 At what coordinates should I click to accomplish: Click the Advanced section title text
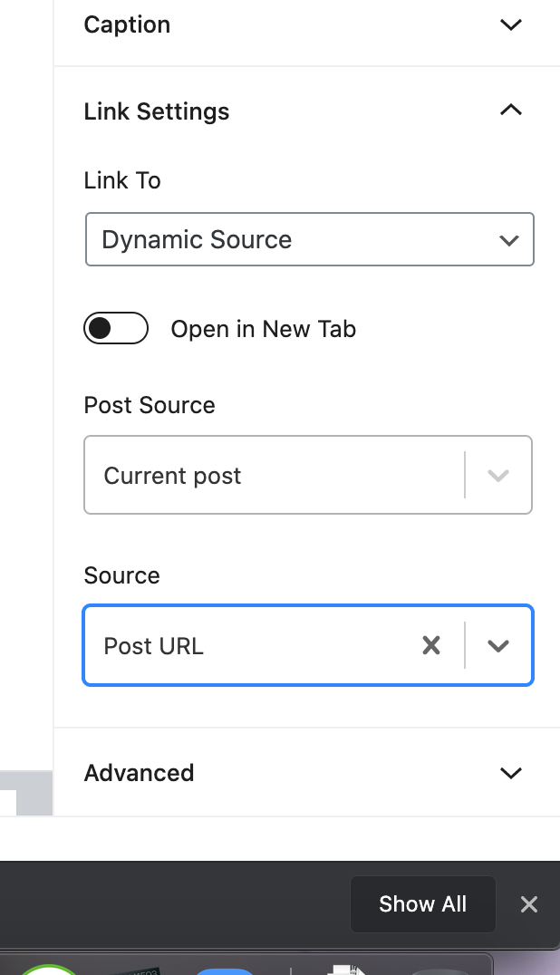(x=140, y=773)
